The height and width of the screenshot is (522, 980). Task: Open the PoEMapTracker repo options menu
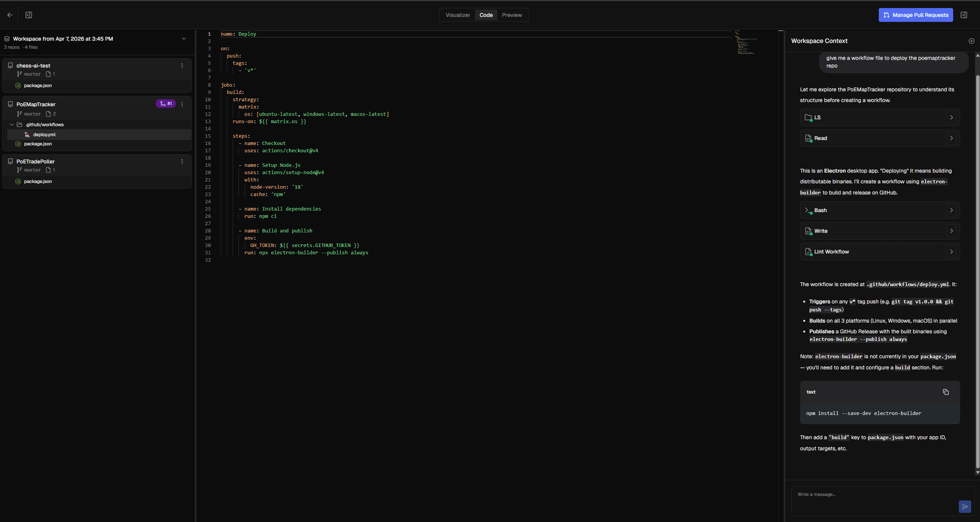point(182,104)
